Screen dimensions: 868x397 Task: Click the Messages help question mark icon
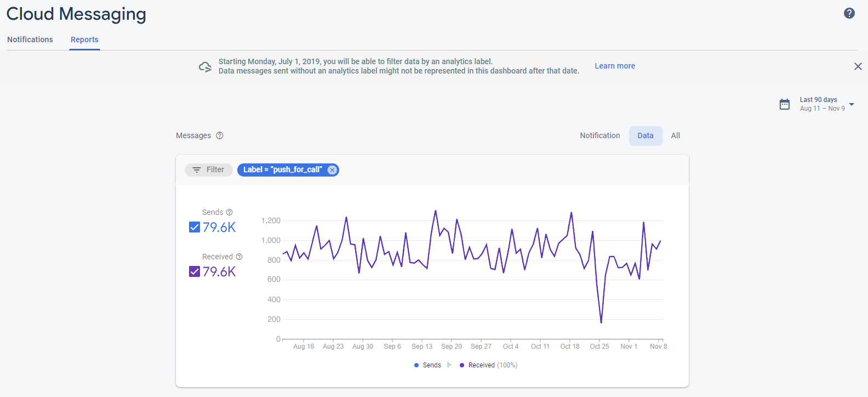coord(220,135)
